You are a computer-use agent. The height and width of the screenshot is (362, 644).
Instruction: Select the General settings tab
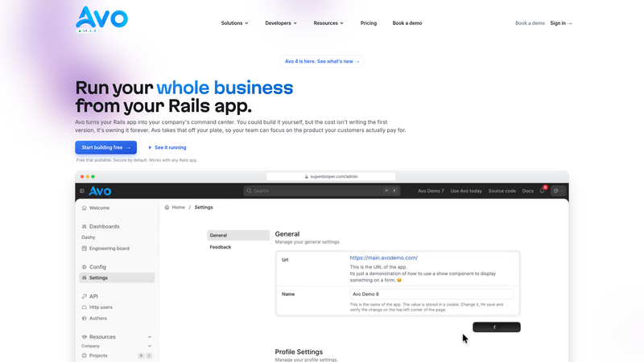[x=238, y=235]
